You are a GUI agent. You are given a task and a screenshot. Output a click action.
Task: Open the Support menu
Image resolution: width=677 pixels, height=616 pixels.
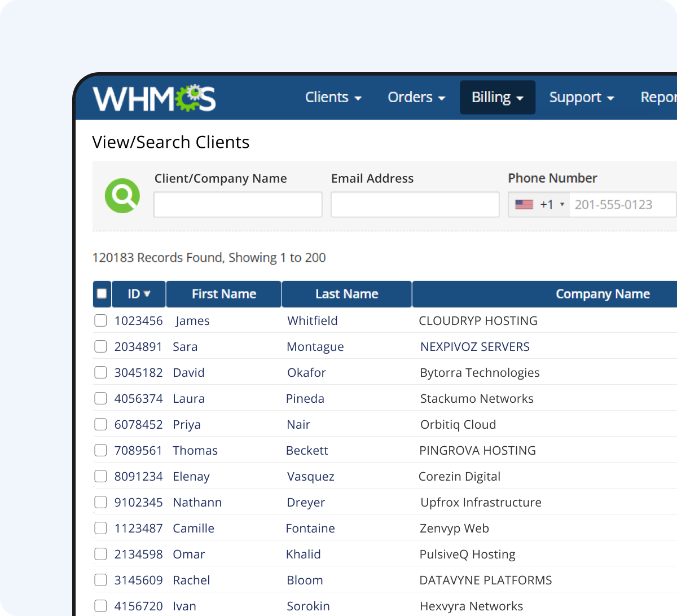[582, 97]
